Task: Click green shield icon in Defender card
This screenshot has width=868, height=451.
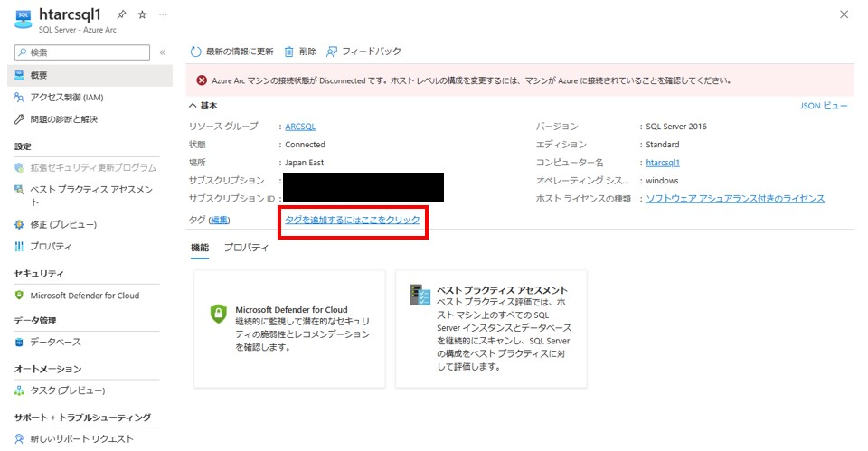Action: pyautogui.click(x=218, y=314)
